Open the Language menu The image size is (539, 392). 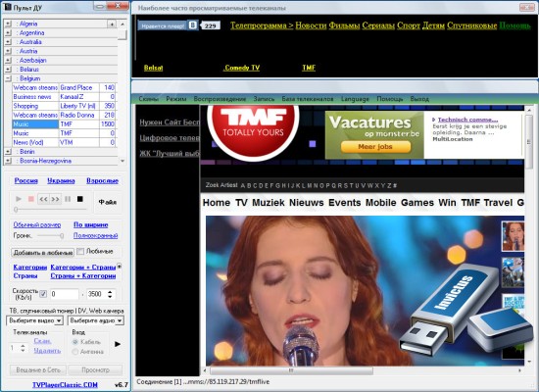pyautogui.click(x=355, y=99)
